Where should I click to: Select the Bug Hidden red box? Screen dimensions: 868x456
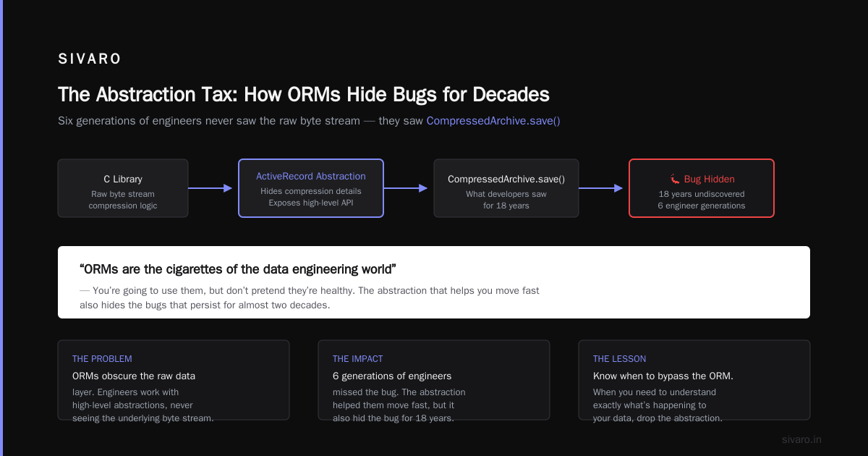tap(702, 188)
